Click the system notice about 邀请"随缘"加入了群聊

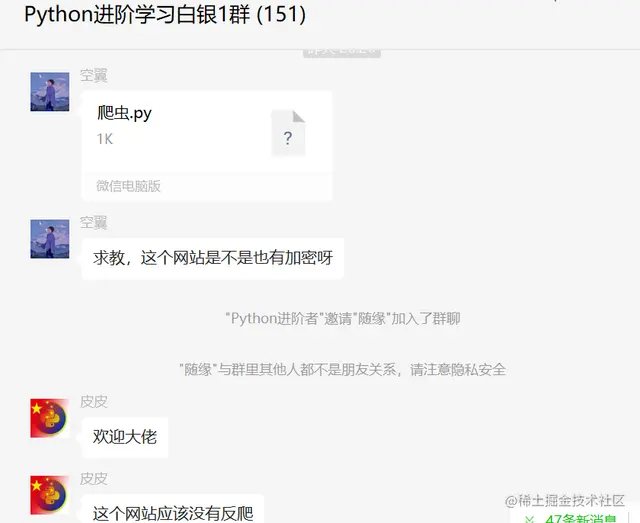[343, 318]
